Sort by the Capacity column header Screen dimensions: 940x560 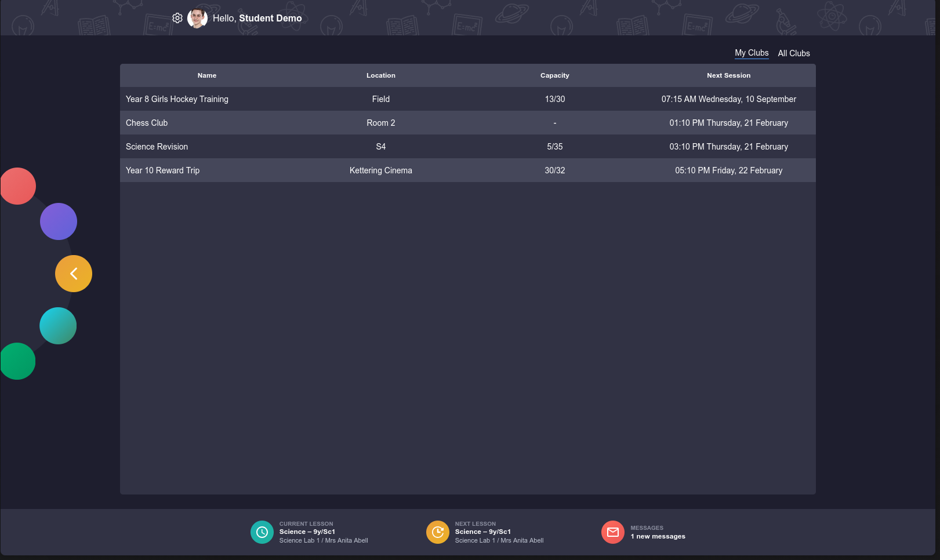tap(555, 75)
